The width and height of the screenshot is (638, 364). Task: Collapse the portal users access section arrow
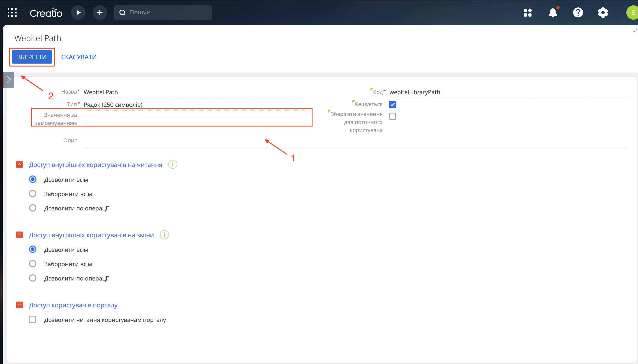click(19, 305)
